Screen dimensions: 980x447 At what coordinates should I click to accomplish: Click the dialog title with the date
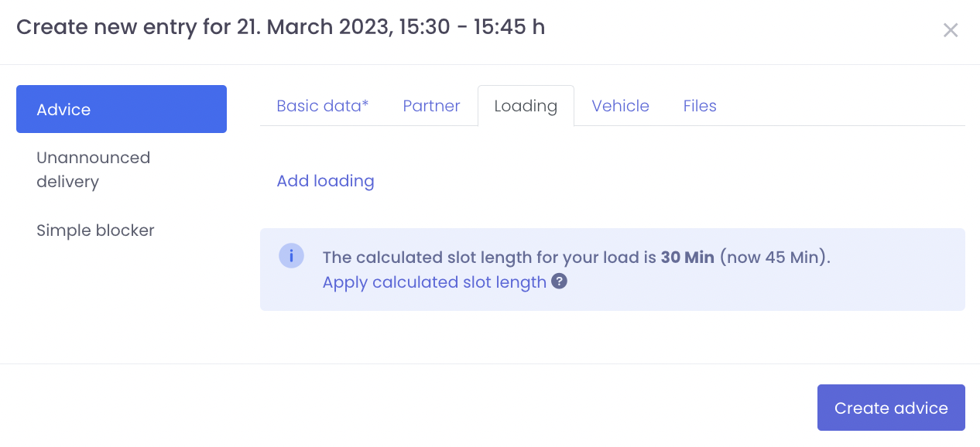pos(280,27)
